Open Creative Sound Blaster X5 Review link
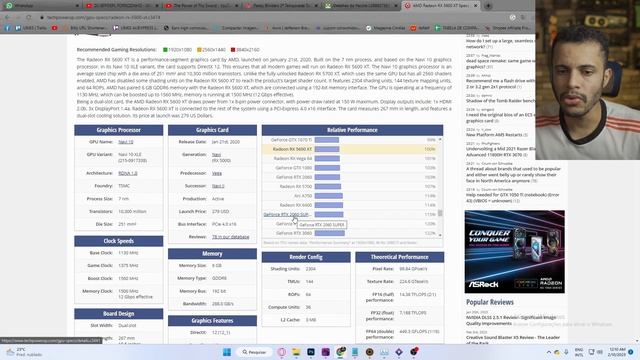 pyautogui.click(x=513, y=340)
